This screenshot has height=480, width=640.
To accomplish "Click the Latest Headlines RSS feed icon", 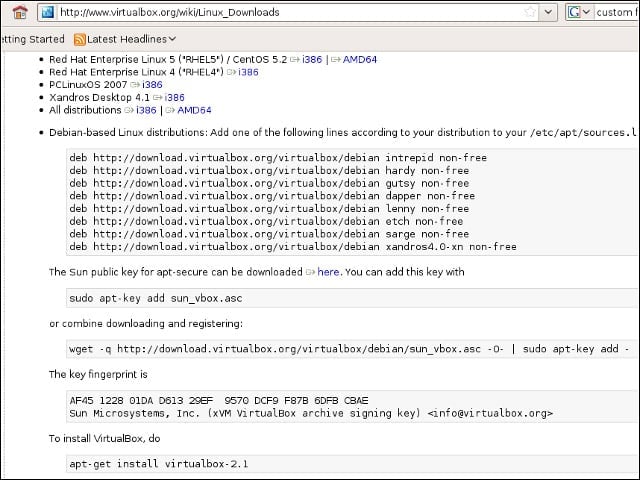I will 80,39.
